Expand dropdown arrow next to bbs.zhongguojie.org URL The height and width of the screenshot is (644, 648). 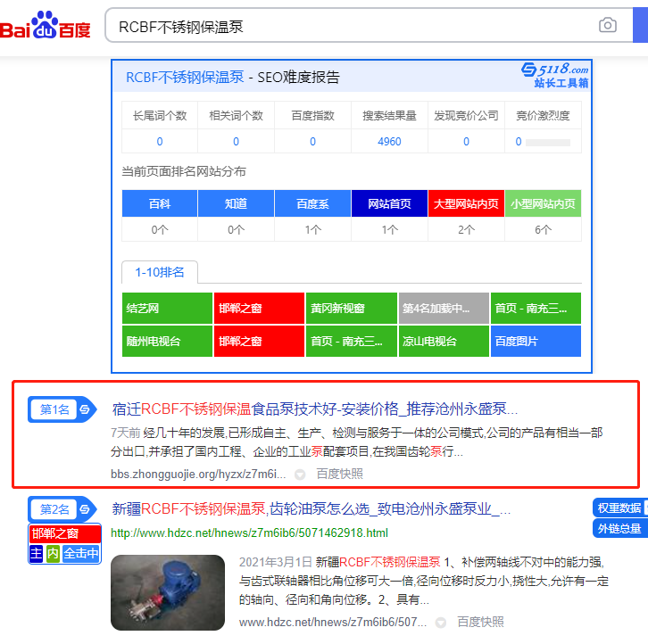[300, 475]
